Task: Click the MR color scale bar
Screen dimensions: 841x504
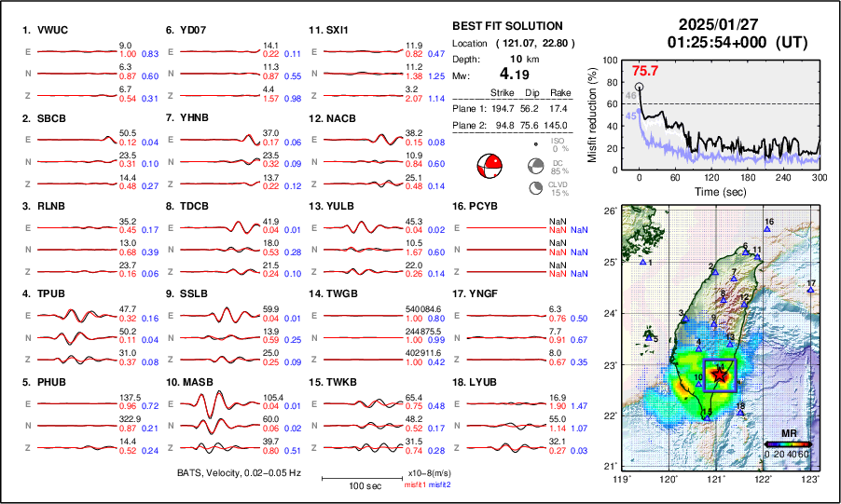Action: [787, 444]
